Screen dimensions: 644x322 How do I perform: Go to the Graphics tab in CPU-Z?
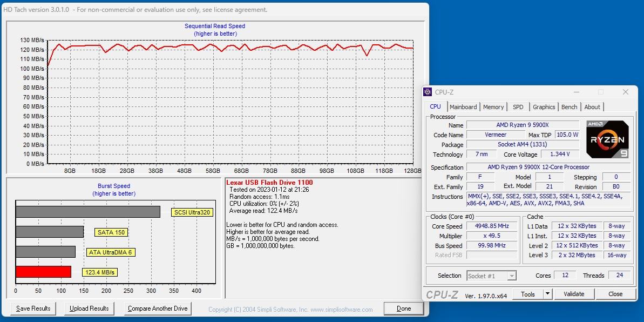[544, 107]
